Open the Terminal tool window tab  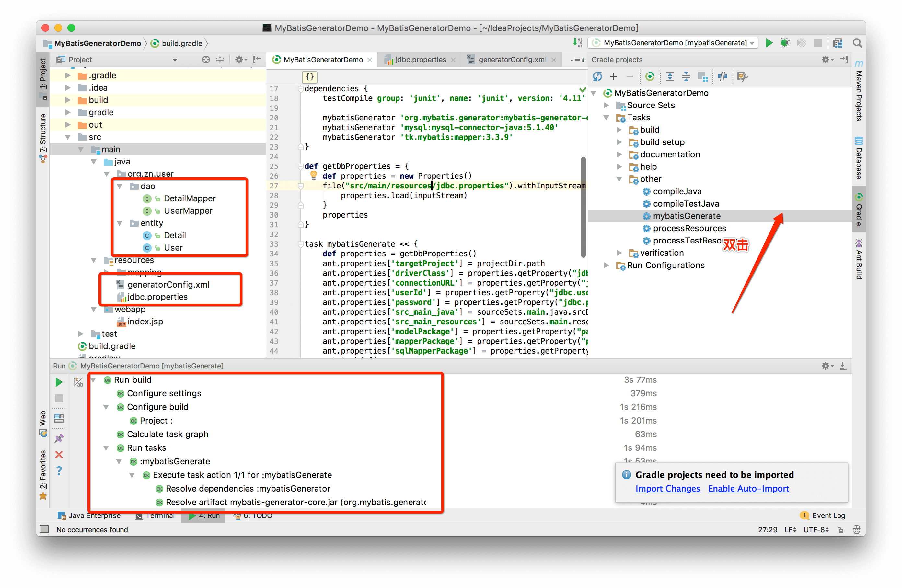pos(155,516)
